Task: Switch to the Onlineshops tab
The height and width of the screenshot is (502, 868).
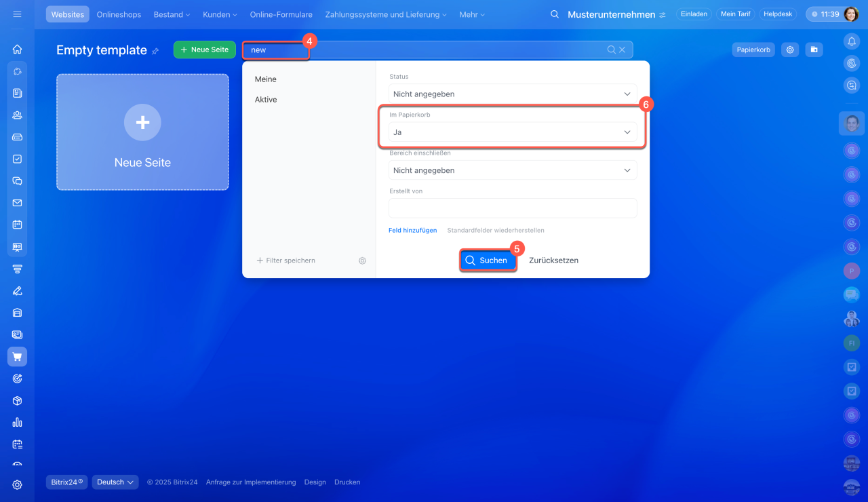Action: pyautogui.click(x=119, y=14)
